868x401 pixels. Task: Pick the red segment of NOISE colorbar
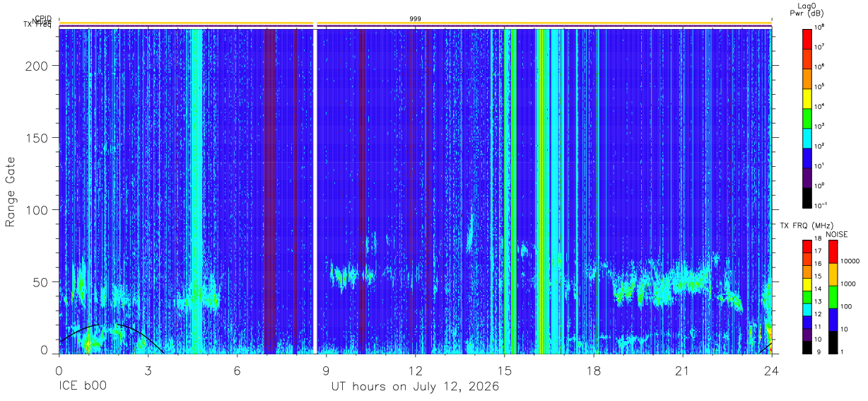coord(833,251)
